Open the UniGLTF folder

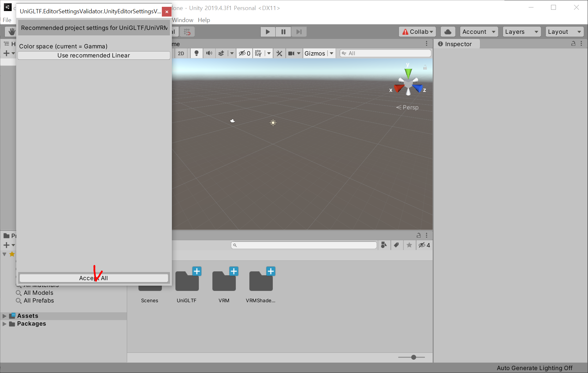coord(187,281)
